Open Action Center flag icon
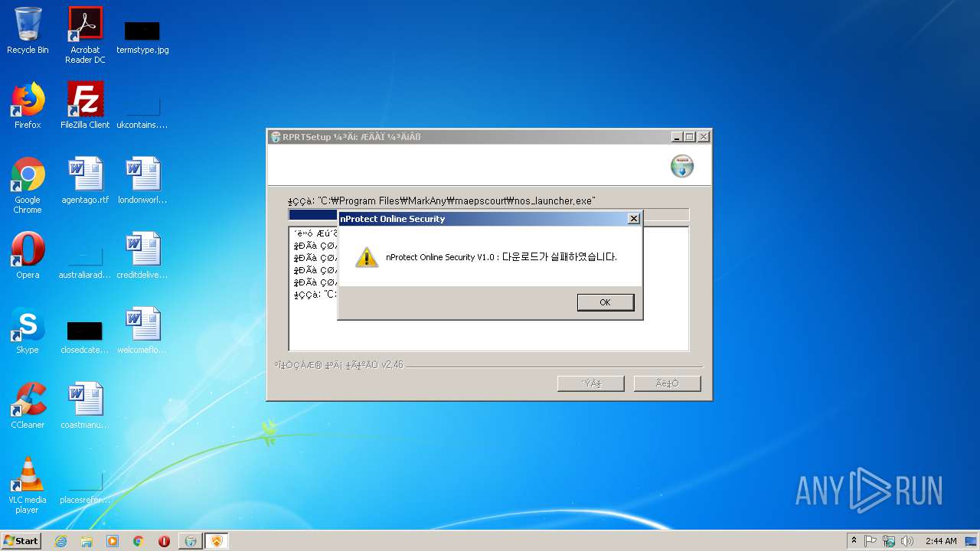 (x=871, y=541)
